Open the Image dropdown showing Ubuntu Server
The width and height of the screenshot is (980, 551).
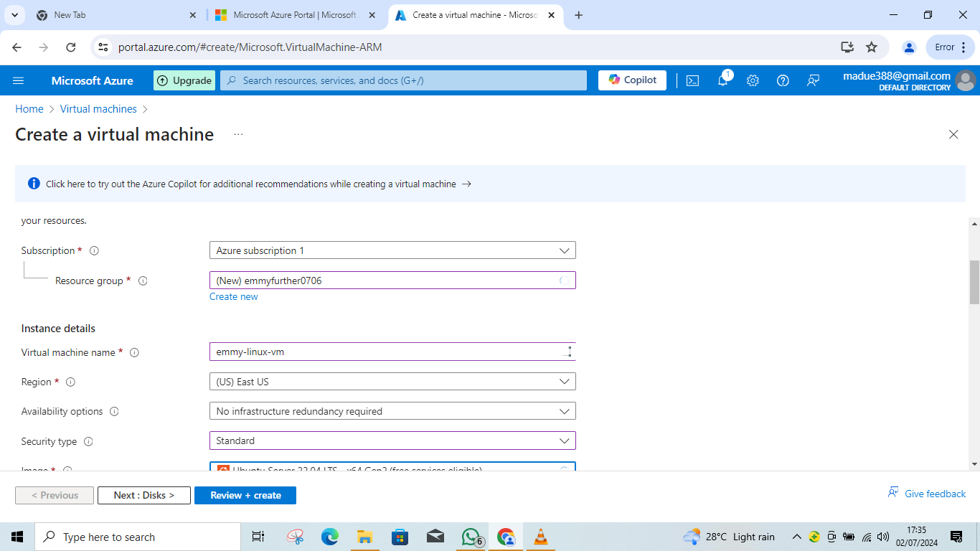[392, 467]
